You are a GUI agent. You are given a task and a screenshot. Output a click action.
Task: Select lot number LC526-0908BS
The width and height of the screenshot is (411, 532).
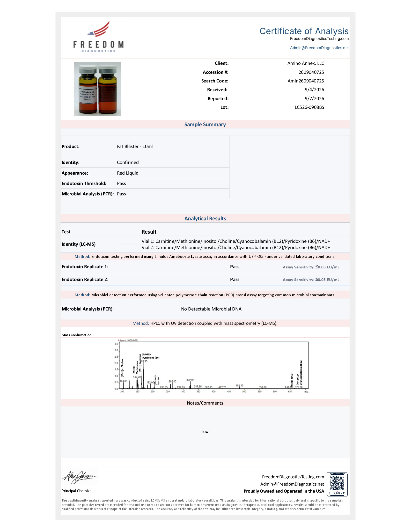(x=309, y=107)
